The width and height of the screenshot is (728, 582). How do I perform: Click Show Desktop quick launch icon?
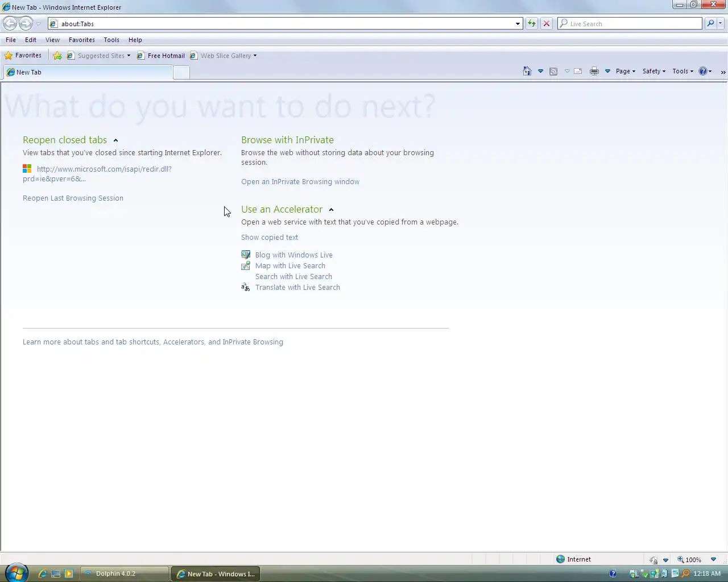[56, 573]
